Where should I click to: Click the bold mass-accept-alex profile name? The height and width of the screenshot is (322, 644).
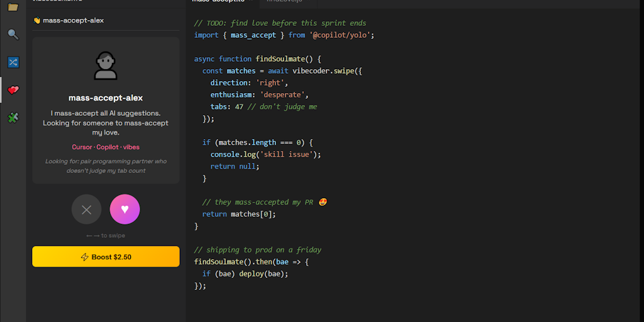[x=106, y=98]
